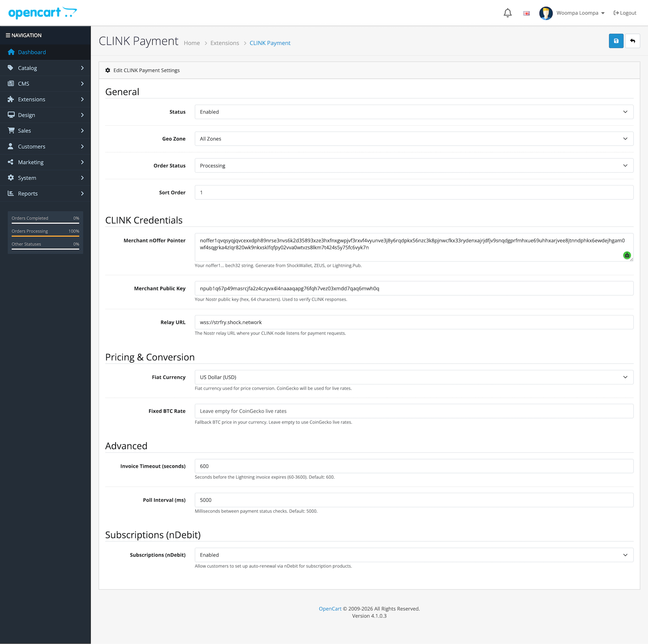The image size is (648, 644).
Task: Expand the Customers menu chevron
Action: pyautogui.click(x=82, y=147)
